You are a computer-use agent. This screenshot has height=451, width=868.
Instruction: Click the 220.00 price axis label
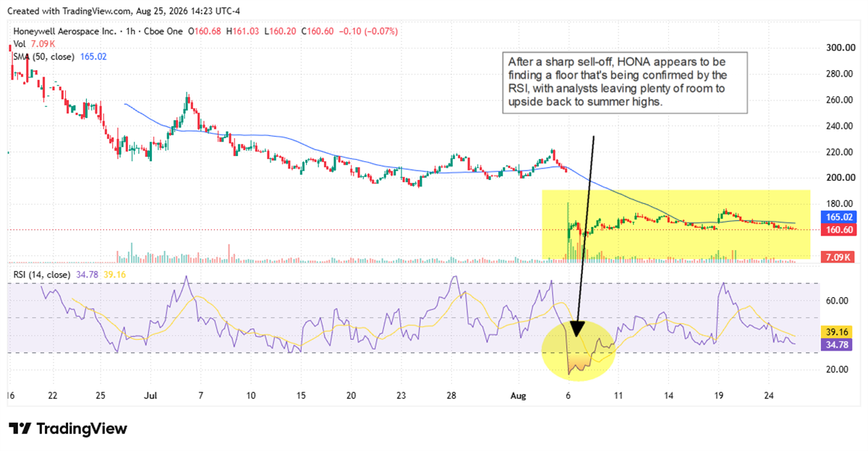(x=840, y=152)
